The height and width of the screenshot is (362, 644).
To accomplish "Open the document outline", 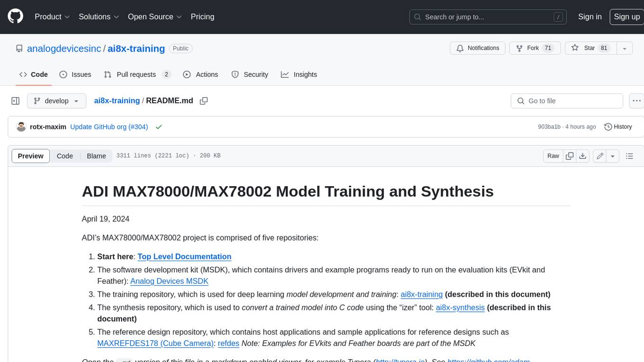I will 629,156.
